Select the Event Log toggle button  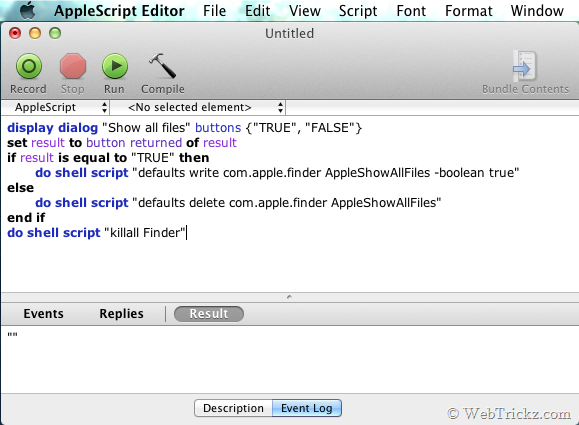coord(306,408)
